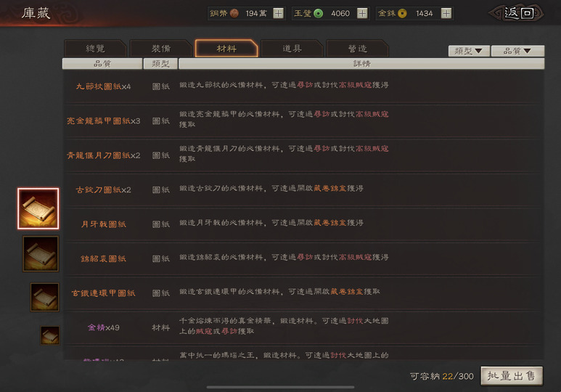Click 高級賊寇 link in 九節杖圖紙 description
This screenshot has height=392, width=561.
click(356, 85)
